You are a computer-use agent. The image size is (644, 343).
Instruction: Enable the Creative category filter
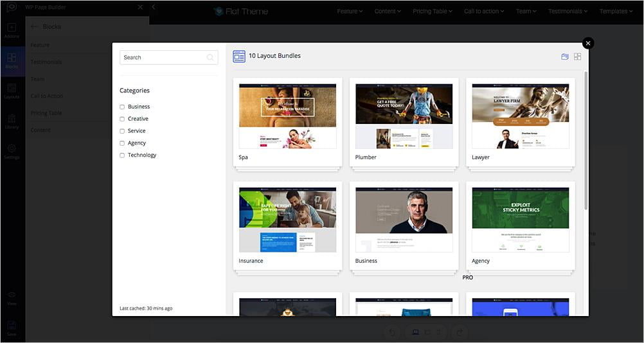click(122, 119)
